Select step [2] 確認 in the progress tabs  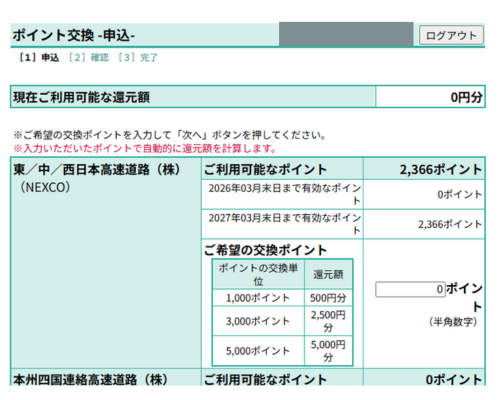pyautogui.click(x=88, y=58)
